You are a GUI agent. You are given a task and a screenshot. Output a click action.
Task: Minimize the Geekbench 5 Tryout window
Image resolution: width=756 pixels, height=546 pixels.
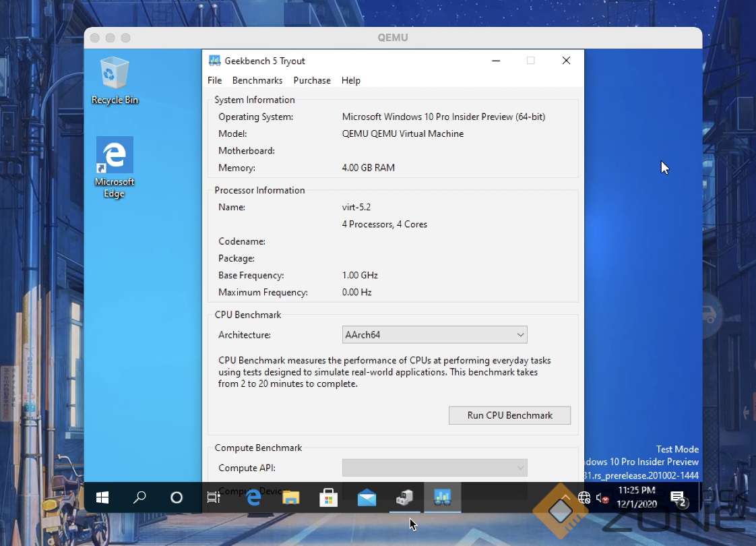point(496,61)
